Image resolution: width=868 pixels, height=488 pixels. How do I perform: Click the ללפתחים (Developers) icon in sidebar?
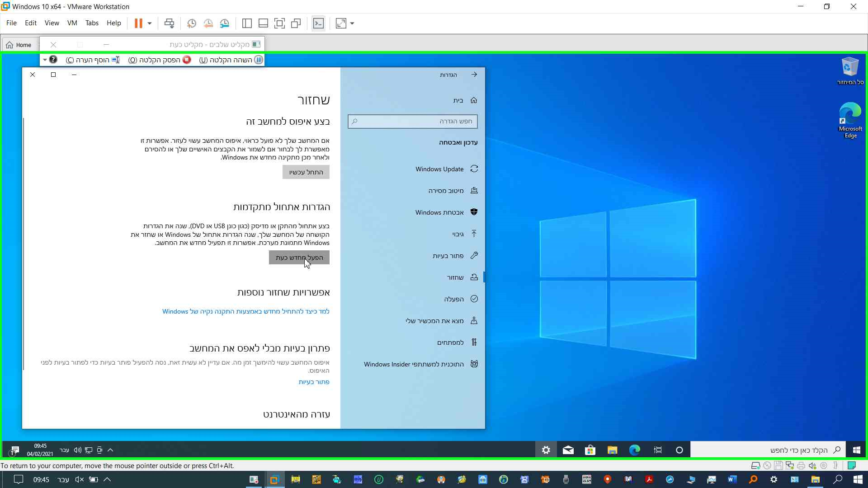tap(474, 342)
